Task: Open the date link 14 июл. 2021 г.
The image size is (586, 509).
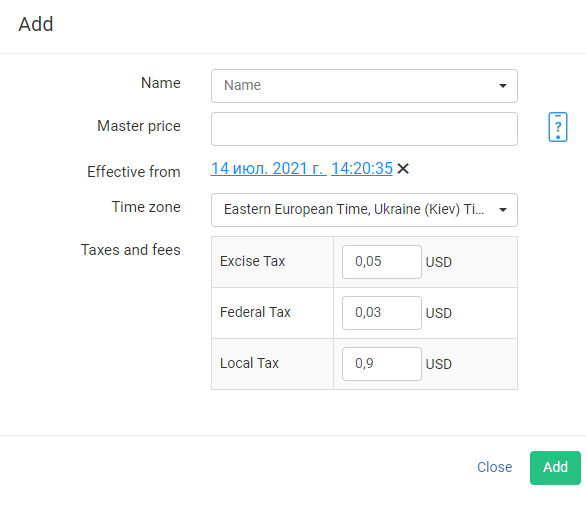Action: coord(268,169)
